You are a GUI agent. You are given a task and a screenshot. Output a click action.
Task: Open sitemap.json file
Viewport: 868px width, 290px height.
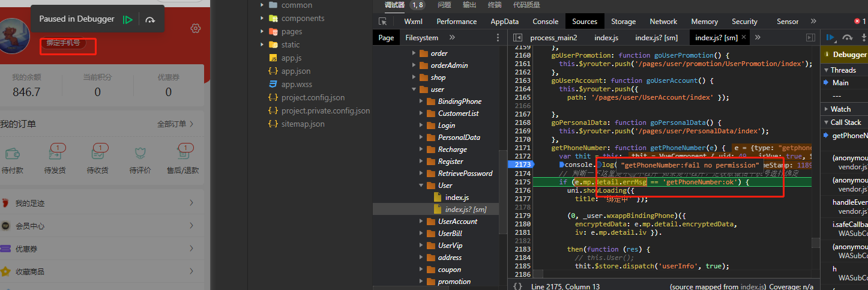[x=303, y=124]
